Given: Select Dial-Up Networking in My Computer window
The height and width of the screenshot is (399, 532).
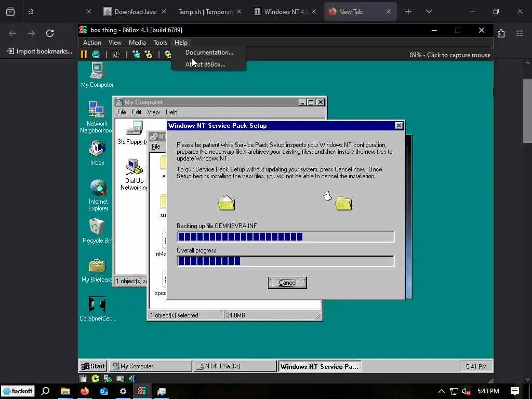Looking at the screenshot, I should click(134, 175).
